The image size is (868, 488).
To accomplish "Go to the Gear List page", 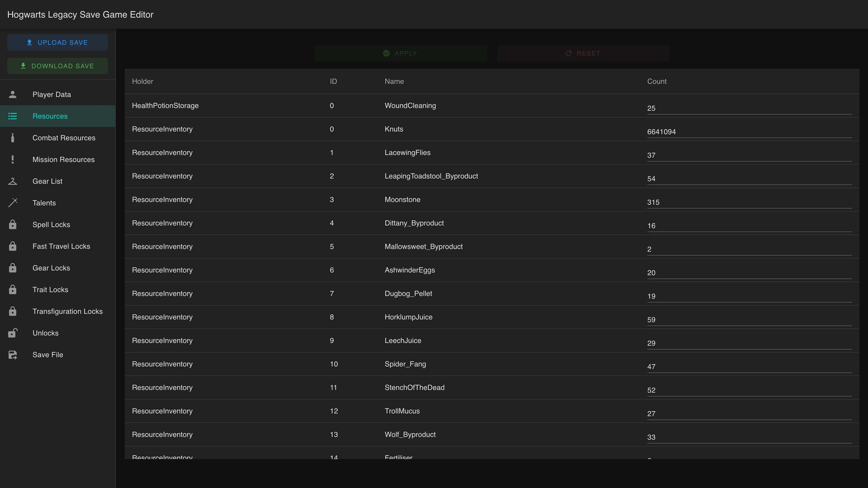I will point(58,181).
